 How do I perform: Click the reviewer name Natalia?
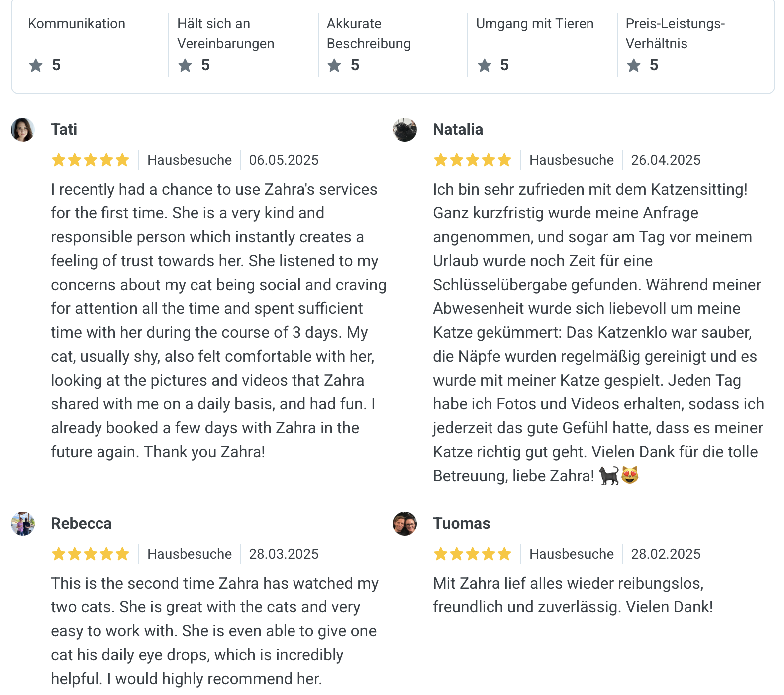point(458,130)
